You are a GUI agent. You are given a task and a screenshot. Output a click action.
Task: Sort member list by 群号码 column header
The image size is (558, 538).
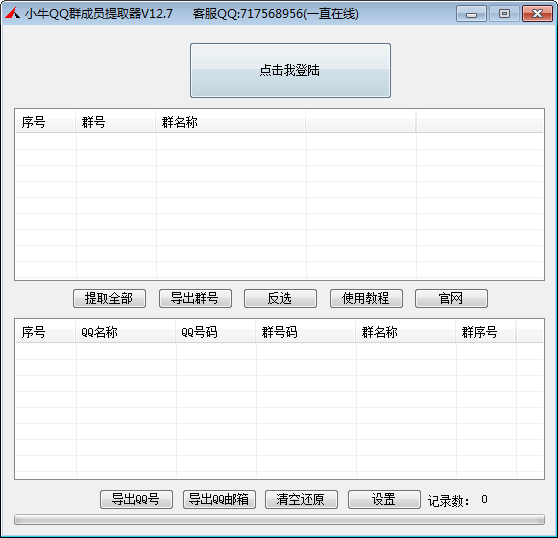pyautogui.click(x=306, y=332)
